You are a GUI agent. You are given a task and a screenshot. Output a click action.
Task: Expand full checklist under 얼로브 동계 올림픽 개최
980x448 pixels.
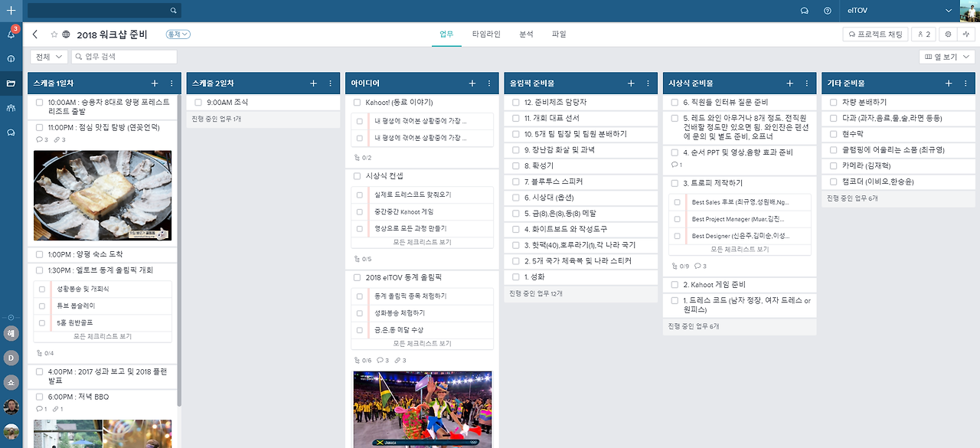tap(103, 337)
